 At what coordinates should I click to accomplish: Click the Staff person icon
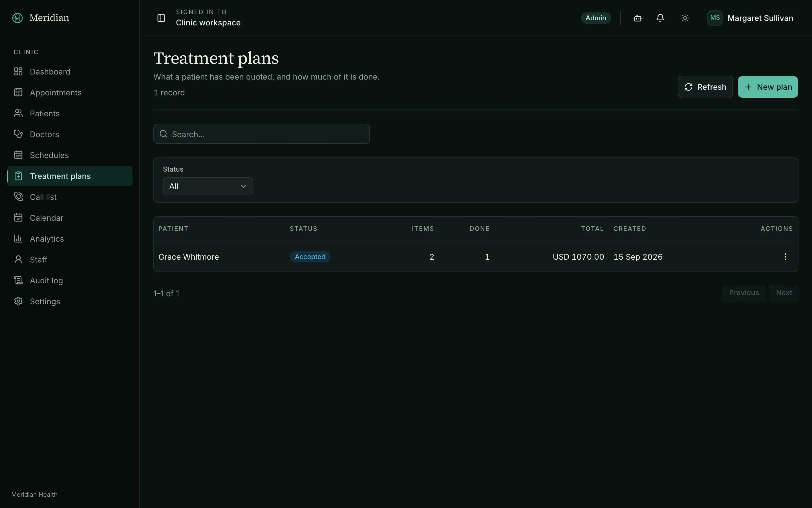pyautogui.click(x=18, y=259)
